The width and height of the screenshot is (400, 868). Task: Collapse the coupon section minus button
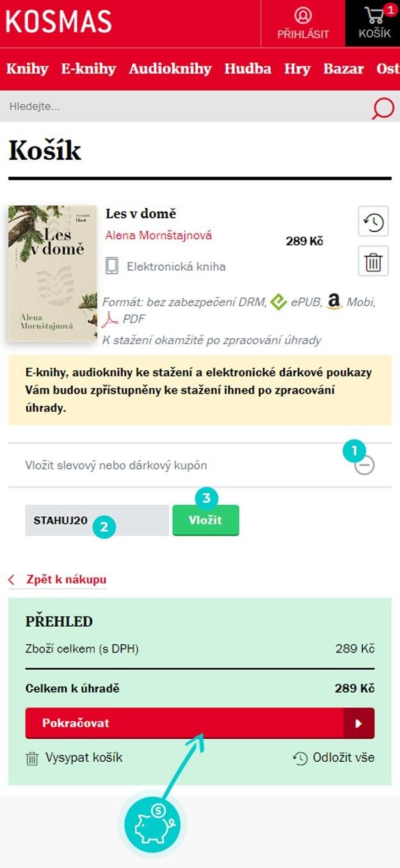click(365, 466)
